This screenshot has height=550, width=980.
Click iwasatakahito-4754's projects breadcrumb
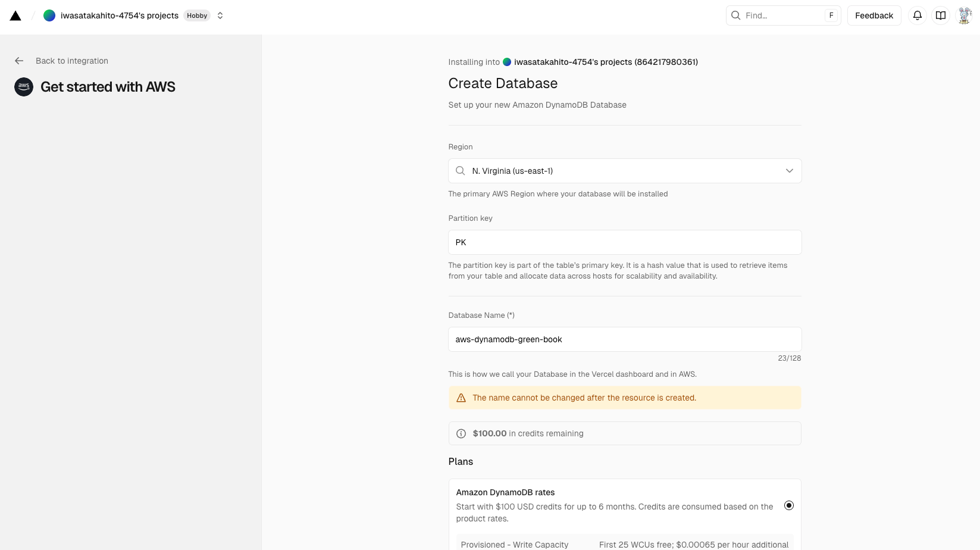(119, 15)
